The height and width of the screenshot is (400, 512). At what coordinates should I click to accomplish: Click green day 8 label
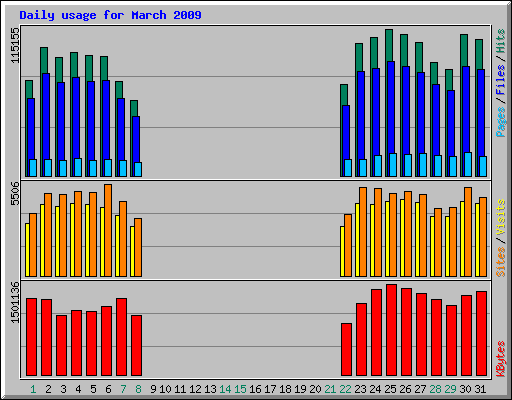[x=138, y=389]
